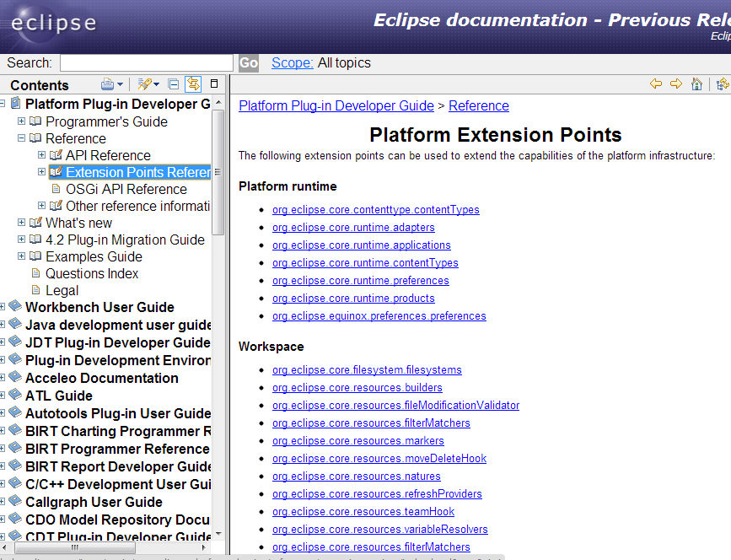Screen dimensions: 731x560
Task: Open the Legal topic
Action: click(62, 290)
